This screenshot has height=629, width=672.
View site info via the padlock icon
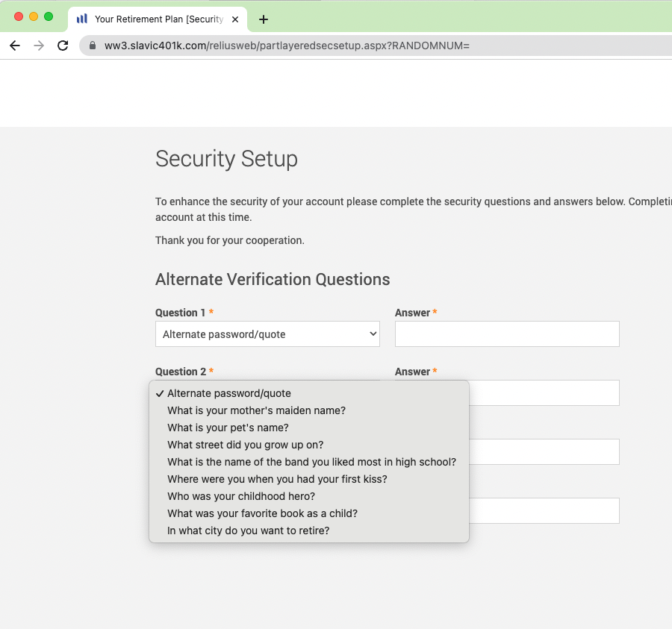click(x=93, y=46)
